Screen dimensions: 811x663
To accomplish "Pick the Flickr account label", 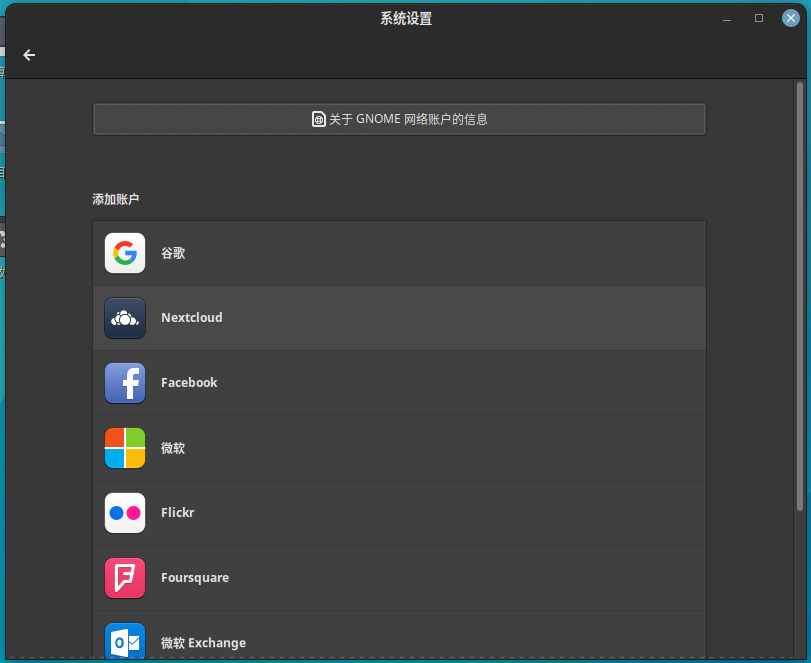I will pyautogui.click(x=178, y=513).
